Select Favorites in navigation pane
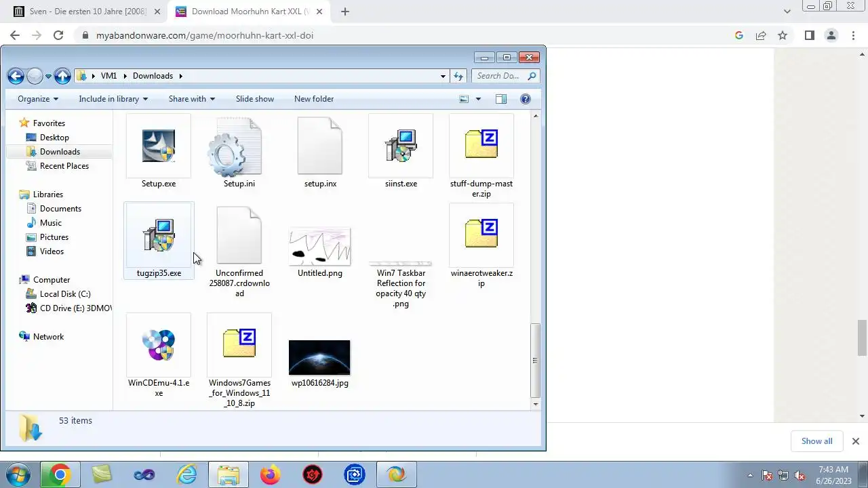 point(49,123)
